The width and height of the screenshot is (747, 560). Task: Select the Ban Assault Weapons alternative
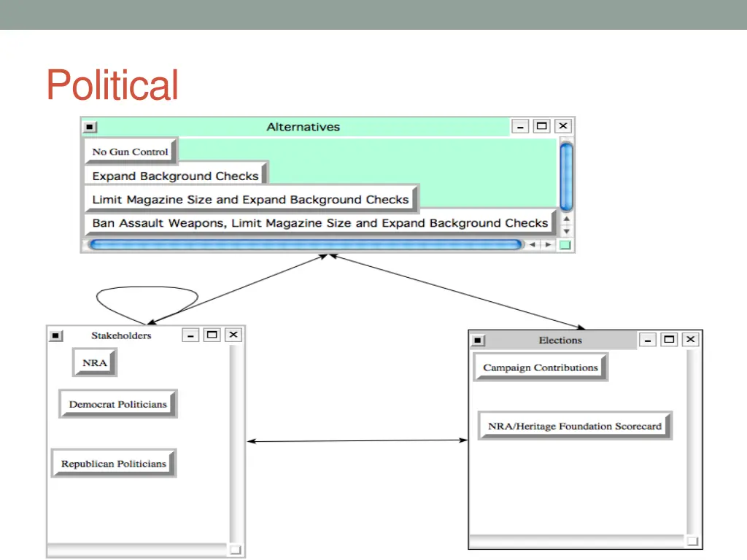click(x=320, y=223)
